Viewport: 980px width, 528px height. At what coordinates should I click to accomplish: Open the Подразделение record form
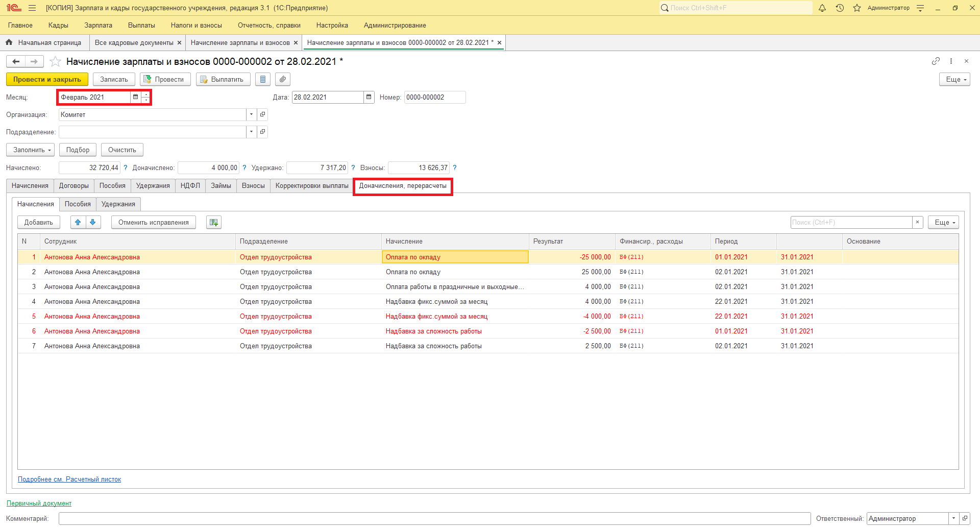click(262, 132)
